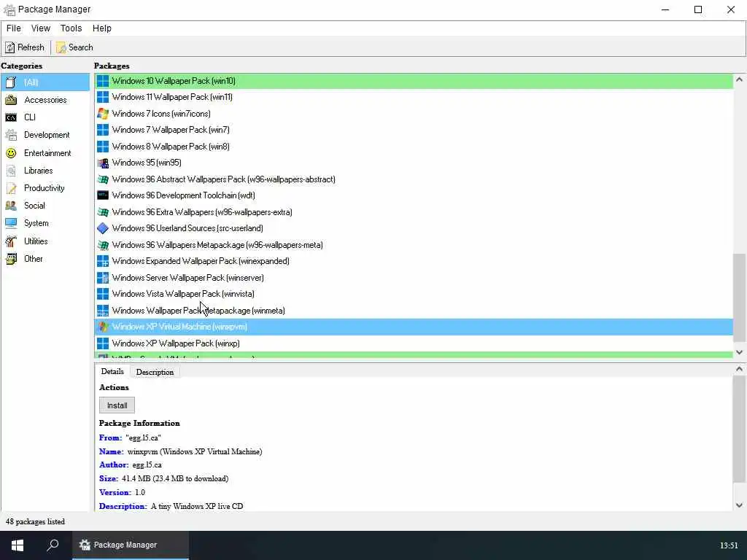
Task: Click the Refresh toolbar icon
Action: click(x=10, y=47)
